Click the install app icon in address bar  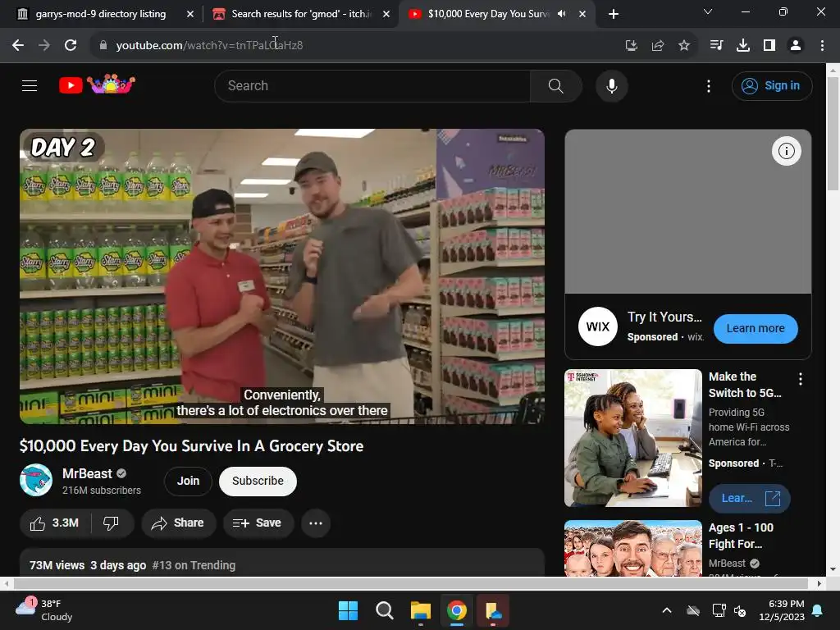coord(632,46)
